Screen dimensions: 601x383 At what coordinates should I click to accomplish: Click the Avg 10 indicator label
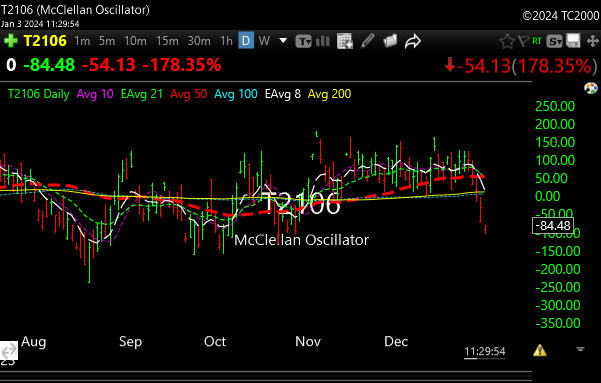click(95, 94)
